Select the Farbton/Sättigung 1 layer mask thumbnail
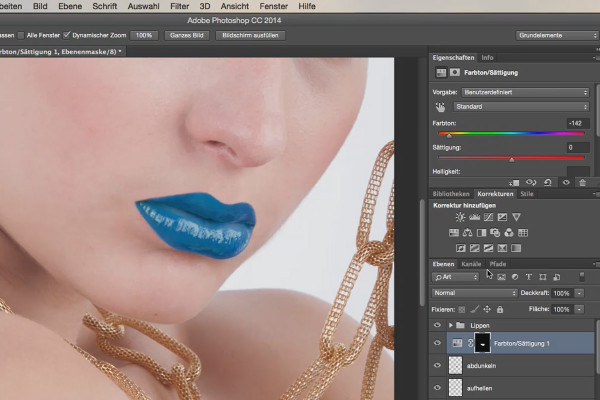Image resolution: width=600 pixels, height=400 pixels. [x=483, y=343]
